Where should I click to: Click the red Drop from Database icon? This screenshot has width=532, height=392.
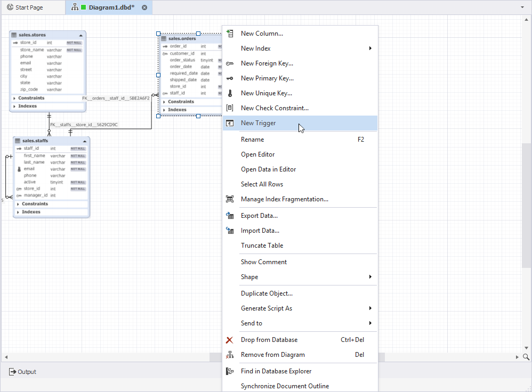point(230,340)
